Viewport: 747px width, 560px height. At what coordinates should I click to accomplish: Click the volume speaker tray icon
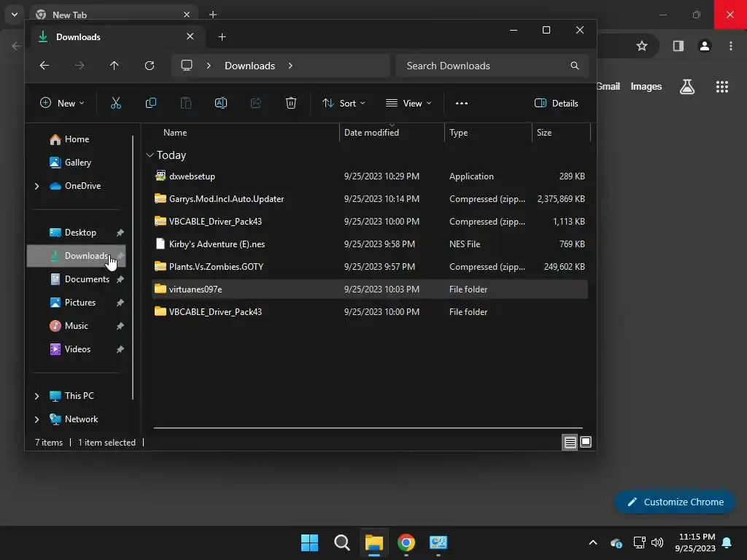click(657, 542)
